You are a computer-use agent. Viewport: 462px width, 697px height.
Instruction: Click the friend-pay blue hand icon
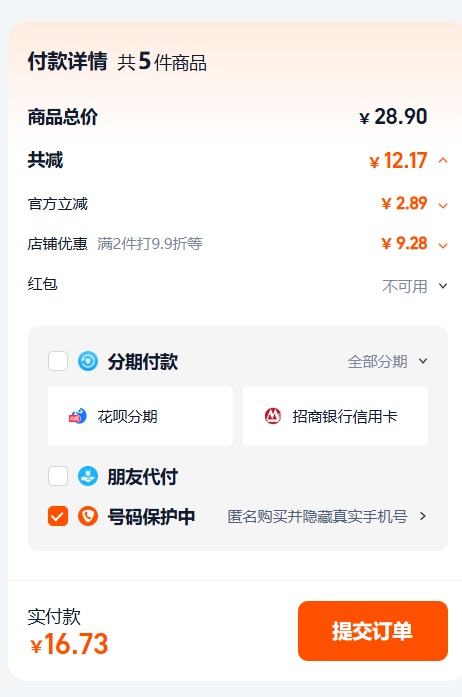[88, 476]
